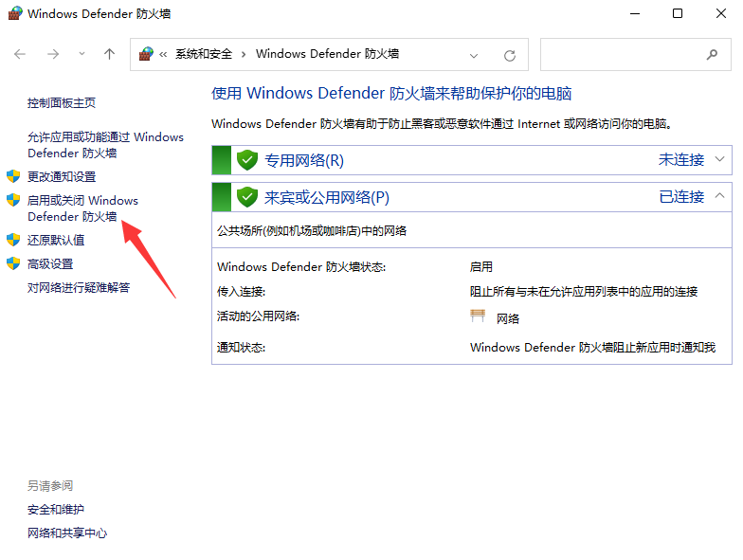
Task: Click 传入连接 label
Action: click(x=241, y=292)
